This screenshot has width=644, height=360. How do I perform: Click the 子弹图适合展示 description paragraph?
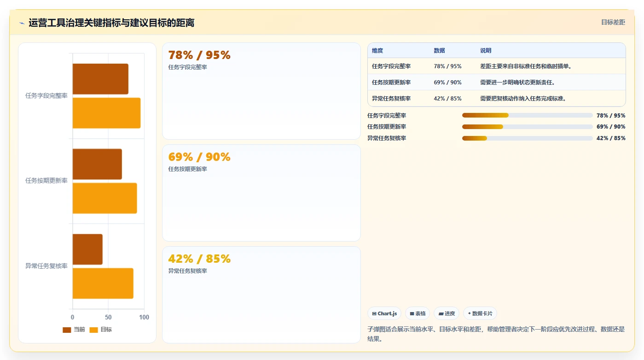click(x=496, y=334)
